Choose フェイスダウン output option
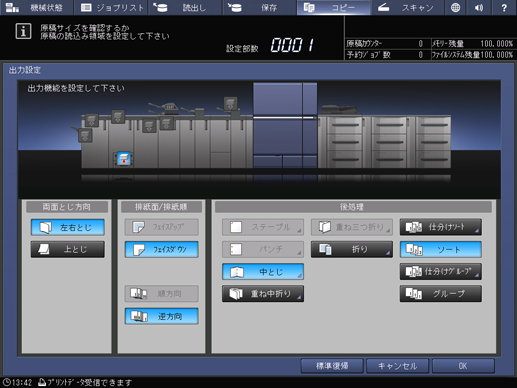Screen dimensions: 517x388 (162, 249)
